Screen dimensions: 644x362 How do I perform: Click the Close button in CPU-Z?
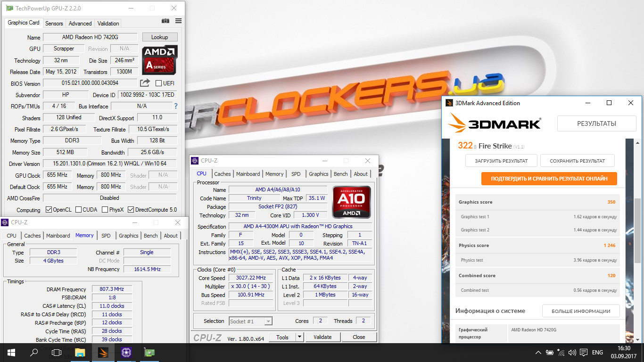pyautogui.click(x=359, y=337)
